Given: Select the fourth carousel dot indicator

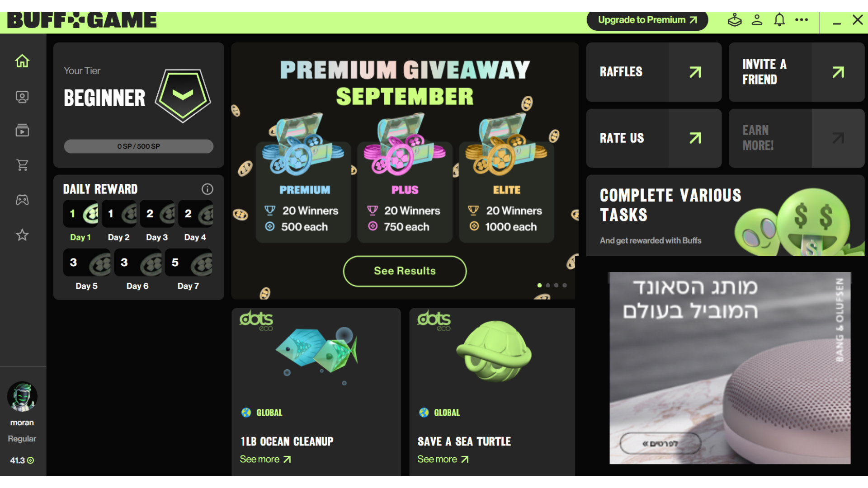Looking at the screenshot, I should coord(565,285).
